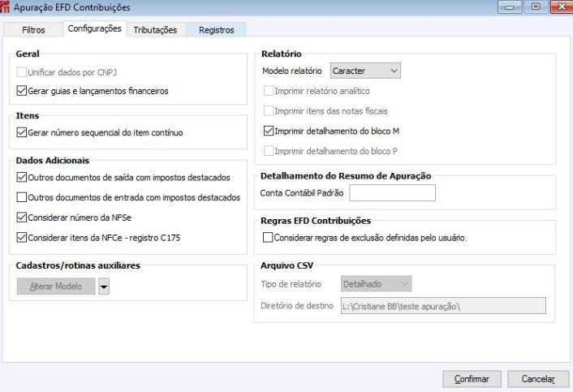Uncheck Imprimir detalhamento do bloco M
Image resolution: width=573 pixels, height=392 pixels.
click(269, 131)
